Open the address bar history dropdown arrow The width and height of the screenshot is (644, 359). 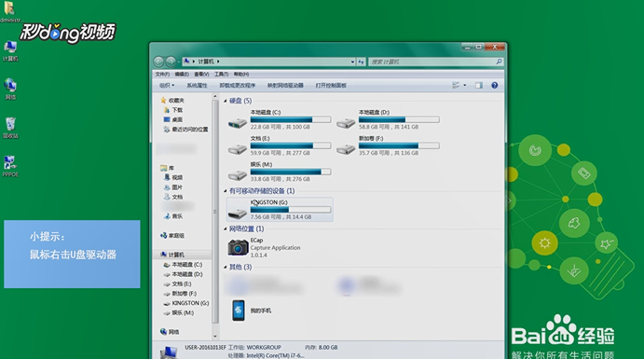tap(353, 62)
